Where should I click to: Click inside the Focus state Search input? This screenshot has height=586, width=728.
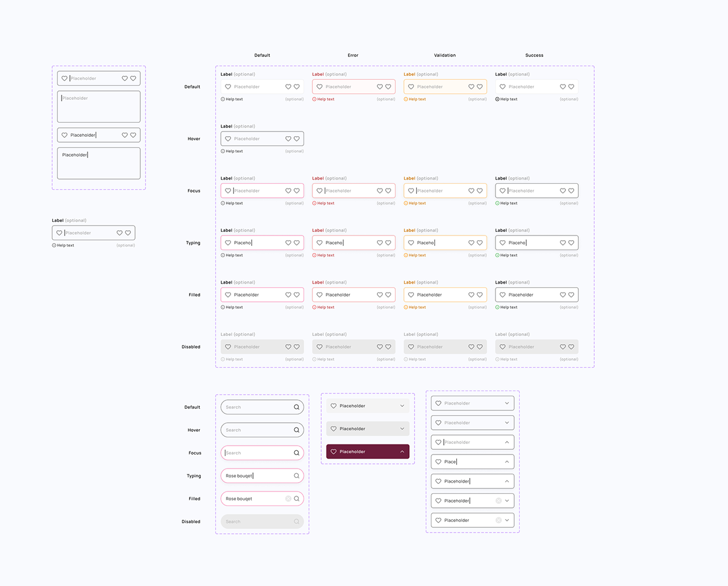click(x=252, y=453)
